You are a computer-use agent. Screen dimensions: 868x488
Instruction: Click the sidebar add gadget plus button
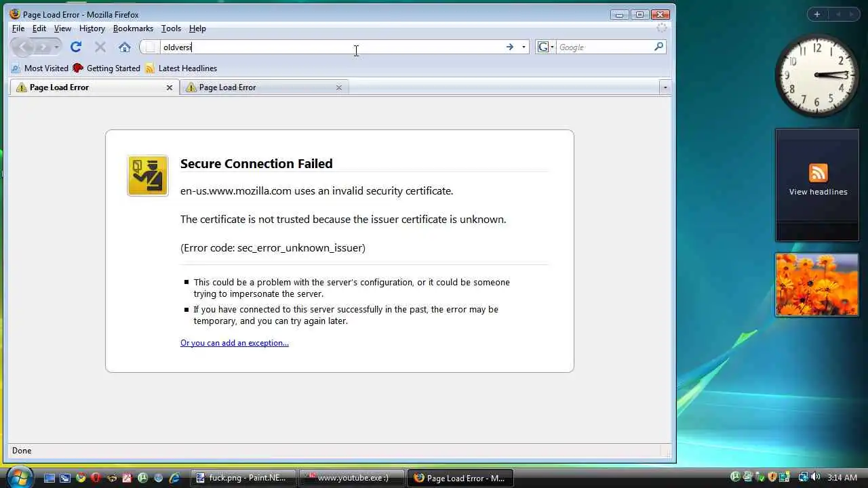click(816, 14)
